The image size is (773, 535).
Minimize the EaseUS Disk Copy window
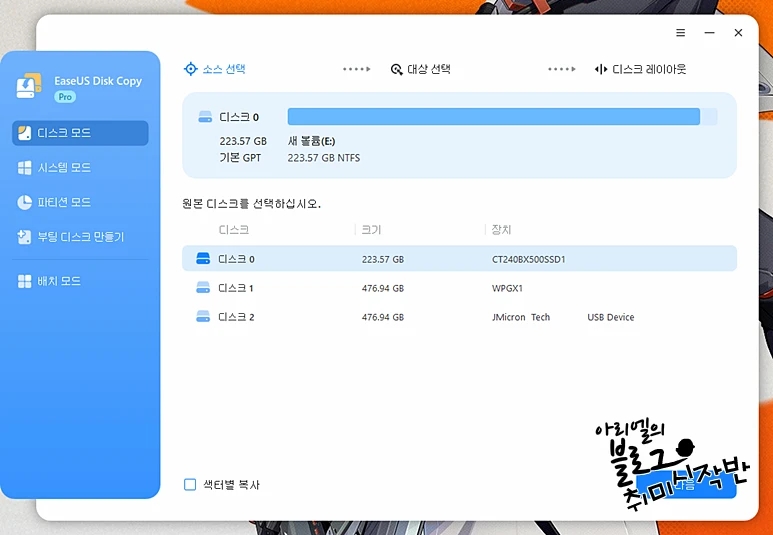click(709, 33)
